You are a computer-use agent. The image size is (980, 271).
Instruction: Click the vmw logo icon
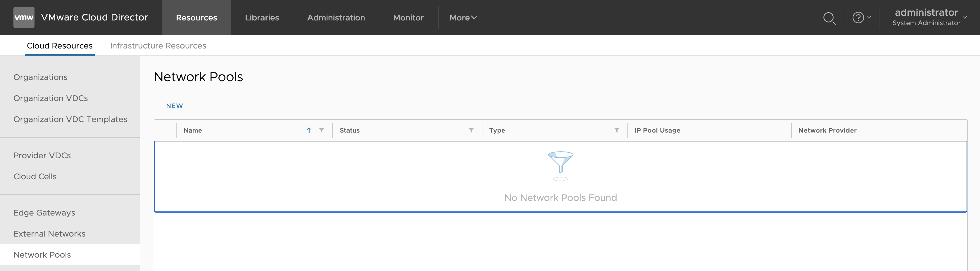(24, 18)
